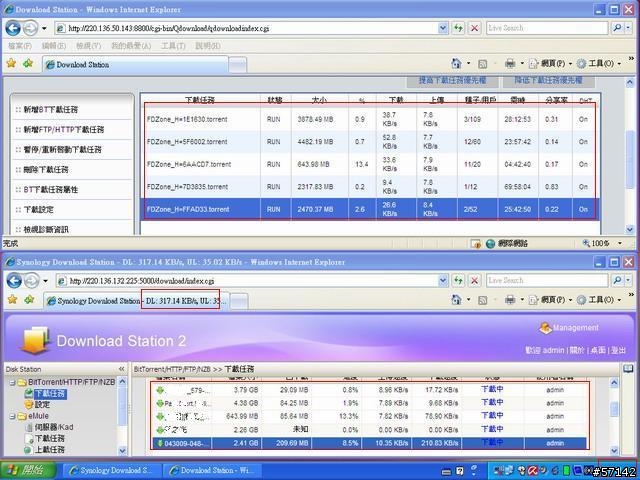640x480 pixels.
Task: Click Stop icon in top browser address bar
Action: (x=474, y=28)
